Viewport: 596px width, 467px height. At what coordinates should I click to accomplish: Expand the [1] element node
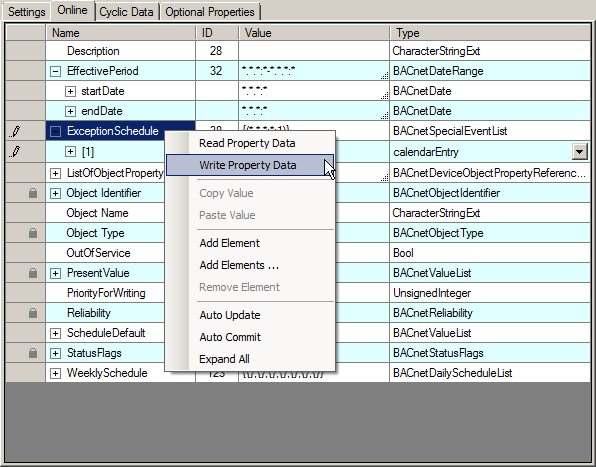pyautogui.click(x=70, y=152)
